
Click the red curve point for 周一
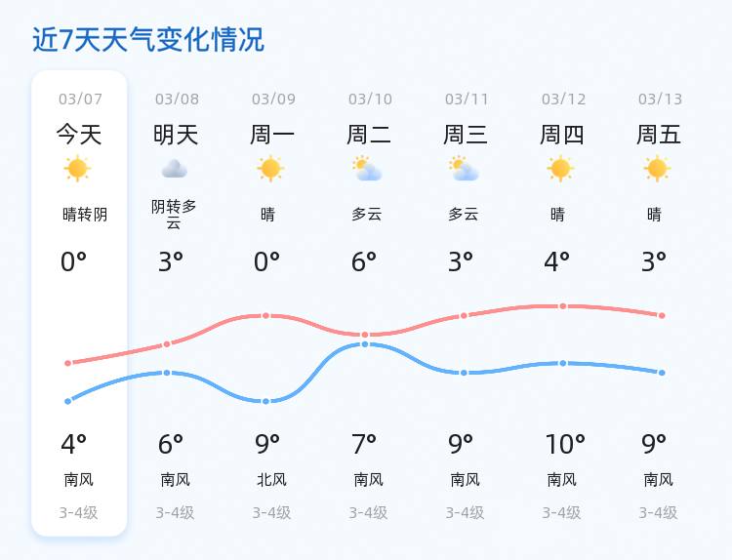click(265, 315)
